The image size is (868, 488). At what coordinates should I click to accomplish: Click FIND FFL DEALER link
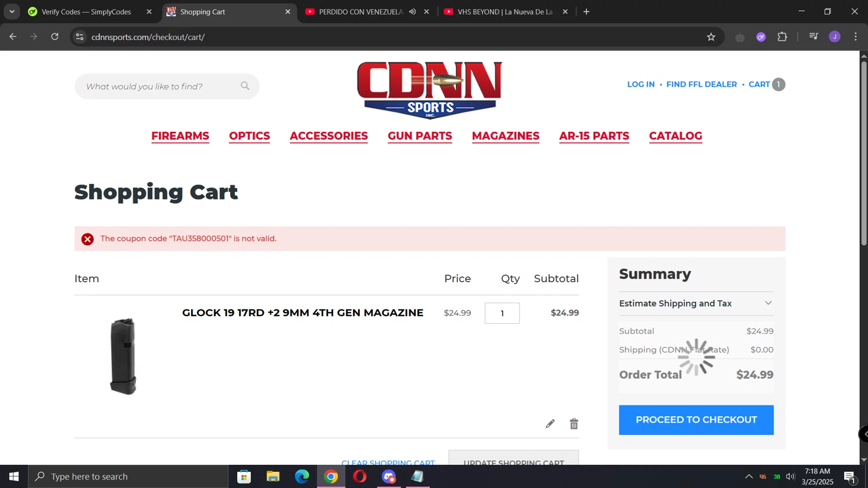[x=701, y=84]
